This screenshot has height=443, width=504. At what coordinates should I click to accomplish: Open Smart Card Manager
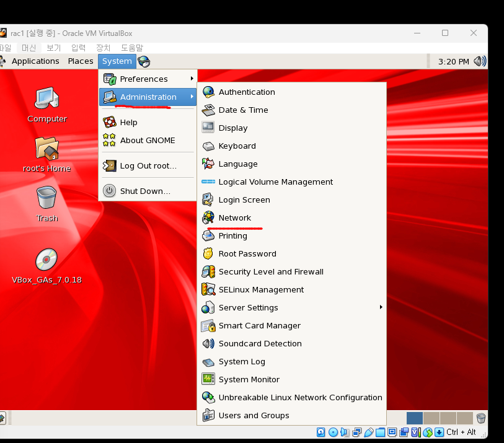click(291, 326)
